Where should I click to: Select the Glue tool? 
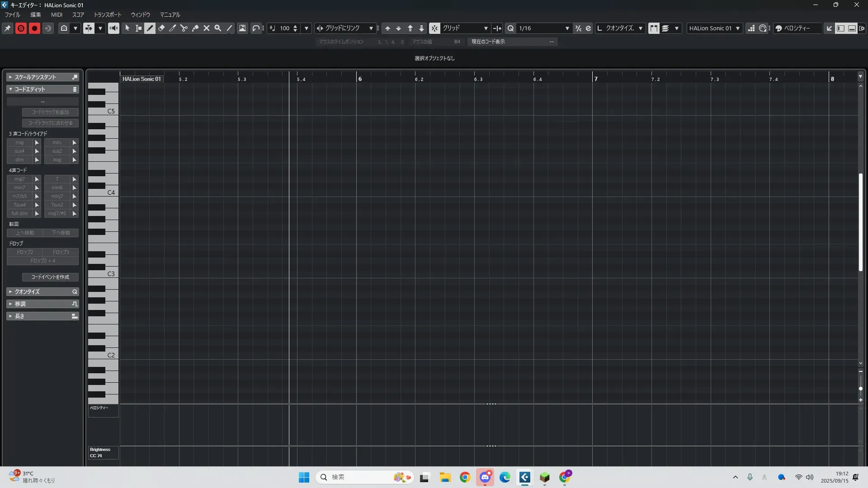pos(195,28)
